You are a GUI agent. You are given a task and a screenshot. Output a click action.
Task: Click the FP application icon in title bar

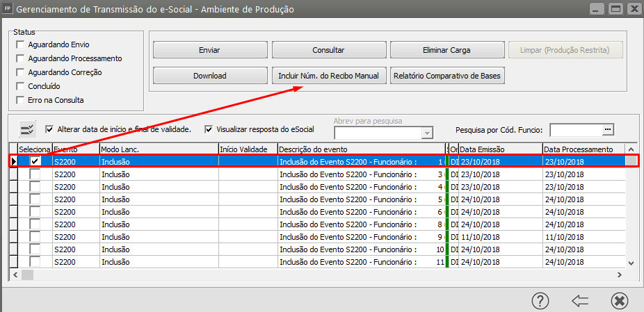point(7,10)
